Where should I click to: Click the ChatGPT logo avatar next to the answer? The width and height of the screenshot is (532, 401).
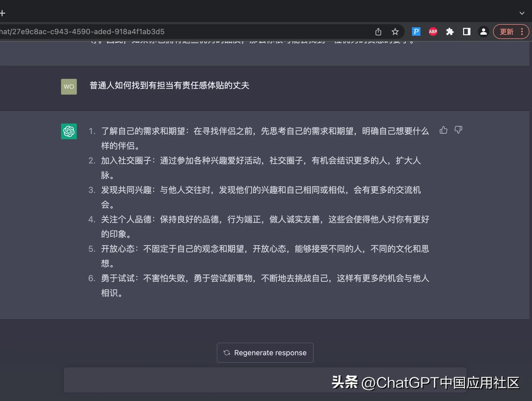coord(69,131)
